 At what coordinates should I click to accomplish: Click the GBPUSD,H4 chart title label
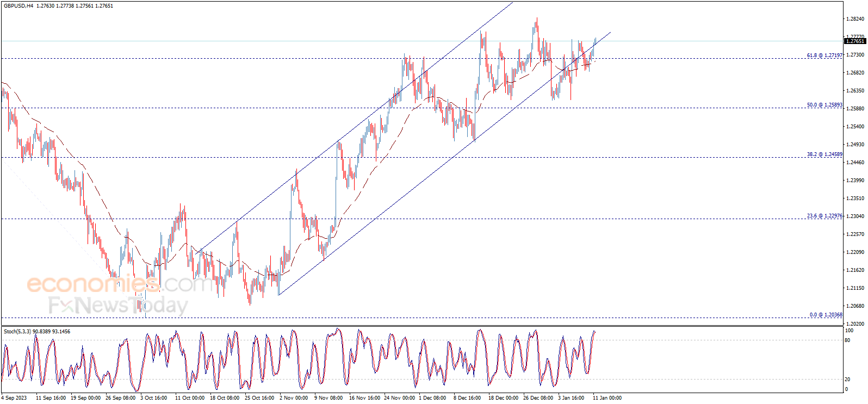(18, 6)
